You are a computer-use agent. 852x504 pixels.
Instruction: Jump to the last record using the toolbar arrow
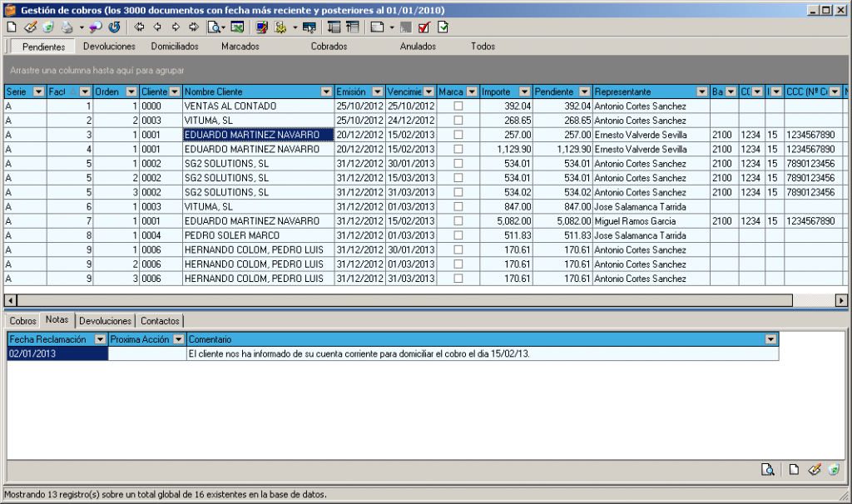193,27
